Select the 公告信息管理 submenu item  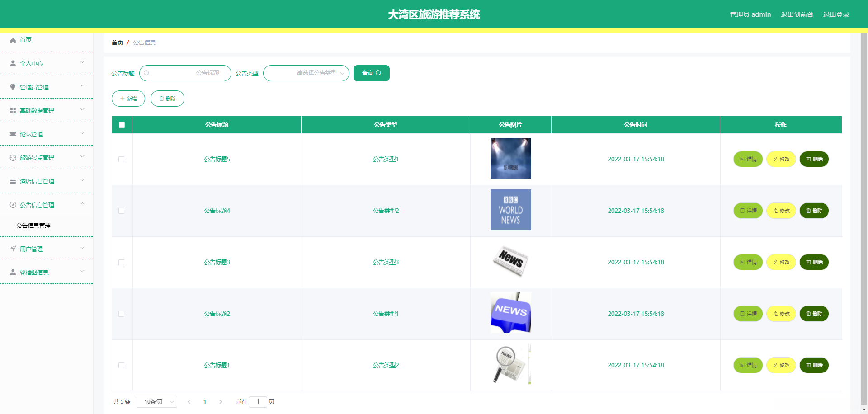(x=46, y=226)
